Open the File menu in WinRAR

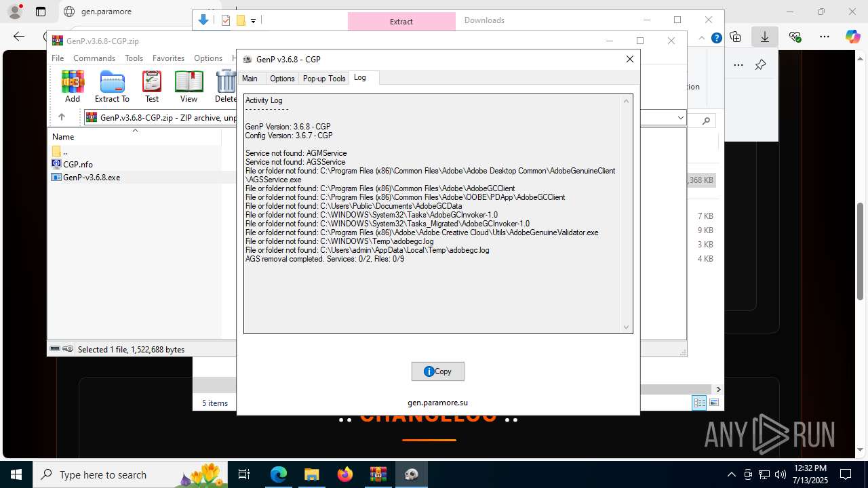58,58
